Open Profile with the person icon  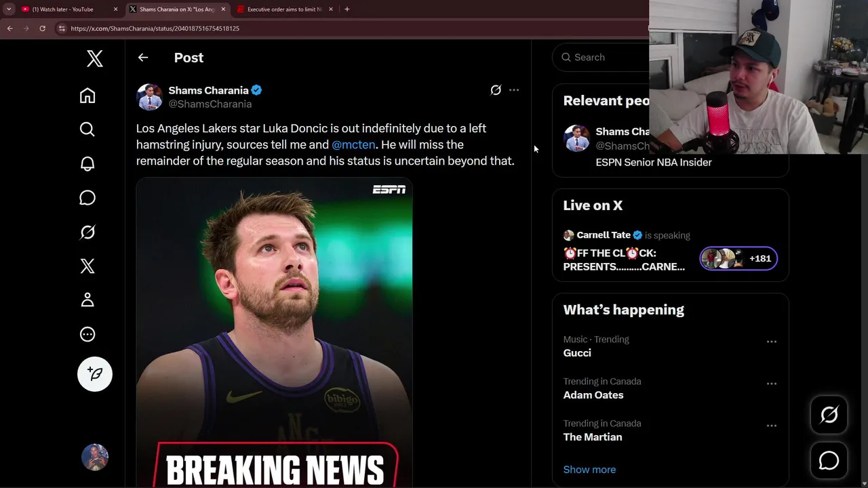87,300
